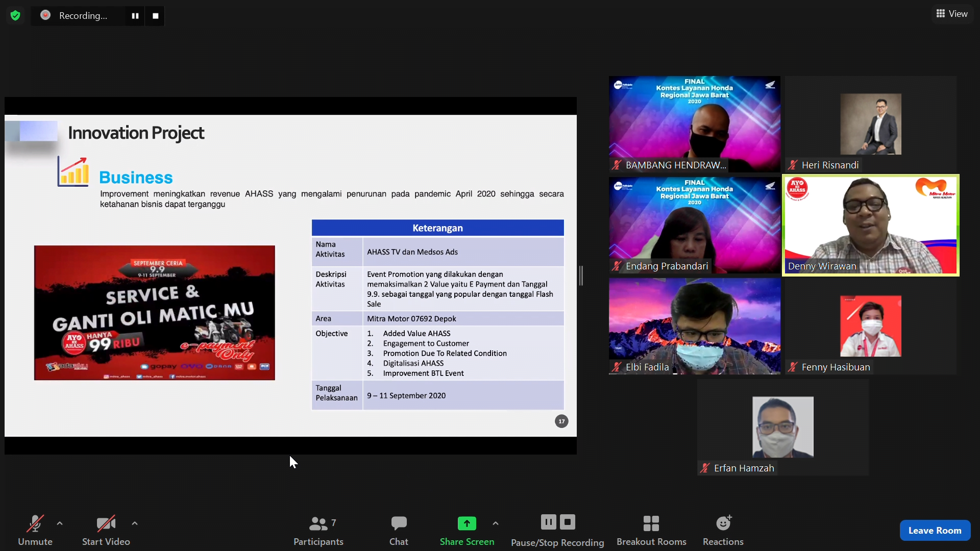This screenshot has width=980, height=551.
Task: Click the Share Screen button
Action: 467,531
